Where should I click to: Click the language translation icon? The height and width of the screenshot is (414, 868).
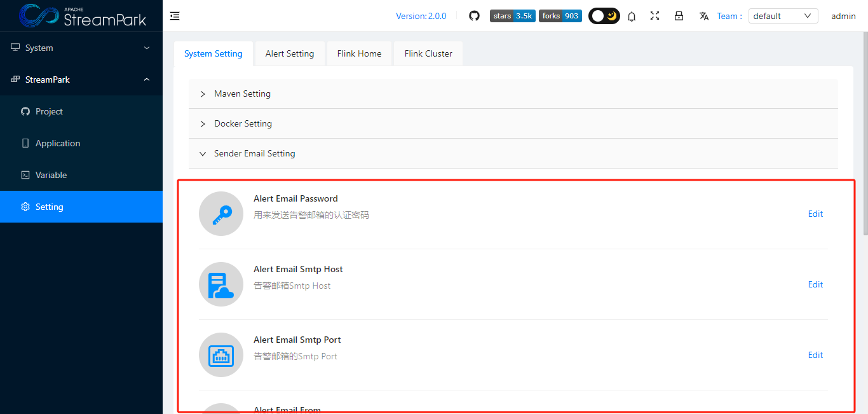pos(704,16)
